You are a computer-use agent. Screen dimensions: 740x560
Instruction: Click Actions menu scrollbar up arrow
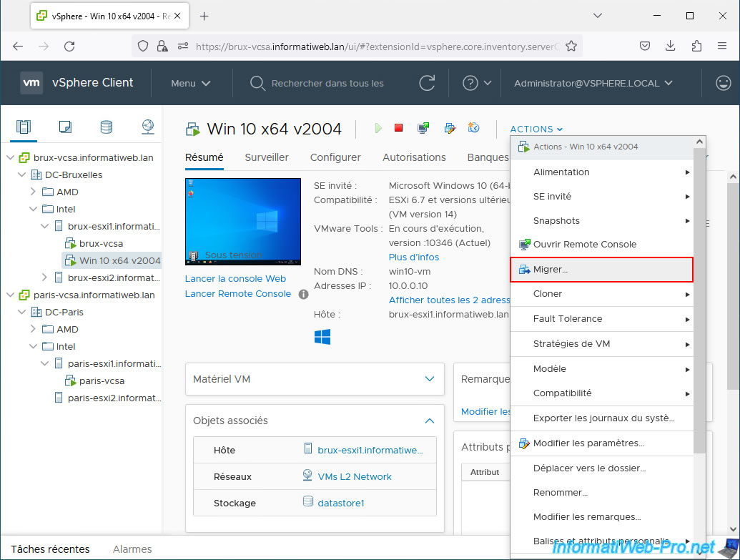(699, 141)
